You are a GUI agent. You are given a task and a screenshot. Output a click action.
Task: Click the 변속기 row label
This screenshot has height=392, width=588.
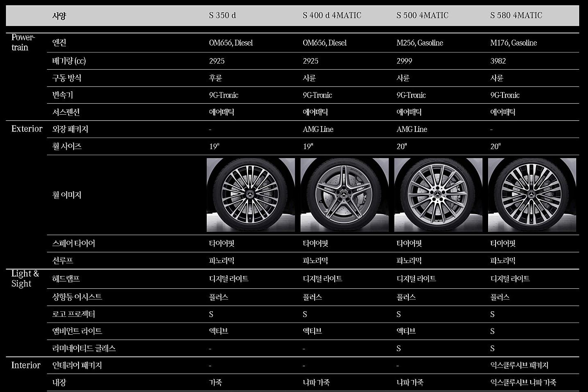coord(62,95)
